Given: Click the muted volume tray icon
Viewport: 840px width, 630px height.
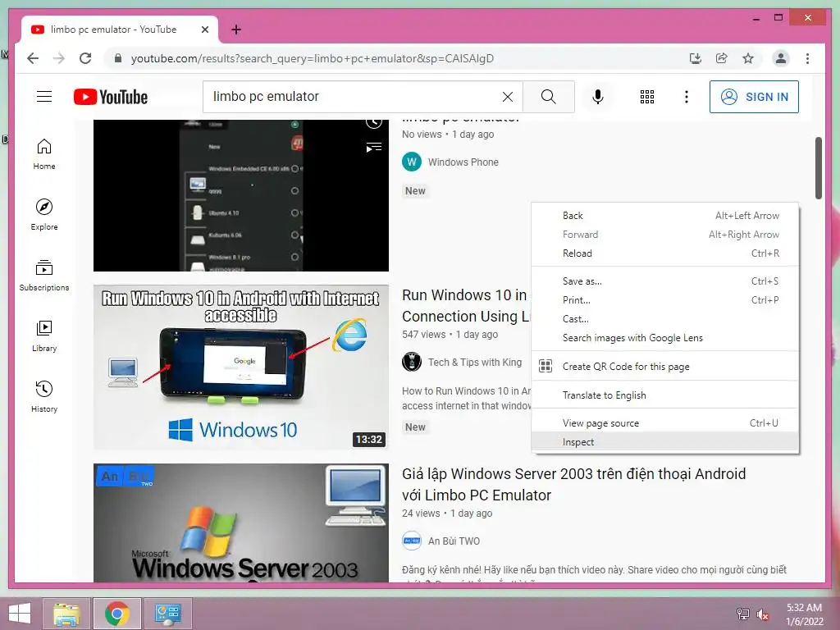Looking at the screenshot, I should click(x=763, y=614).
